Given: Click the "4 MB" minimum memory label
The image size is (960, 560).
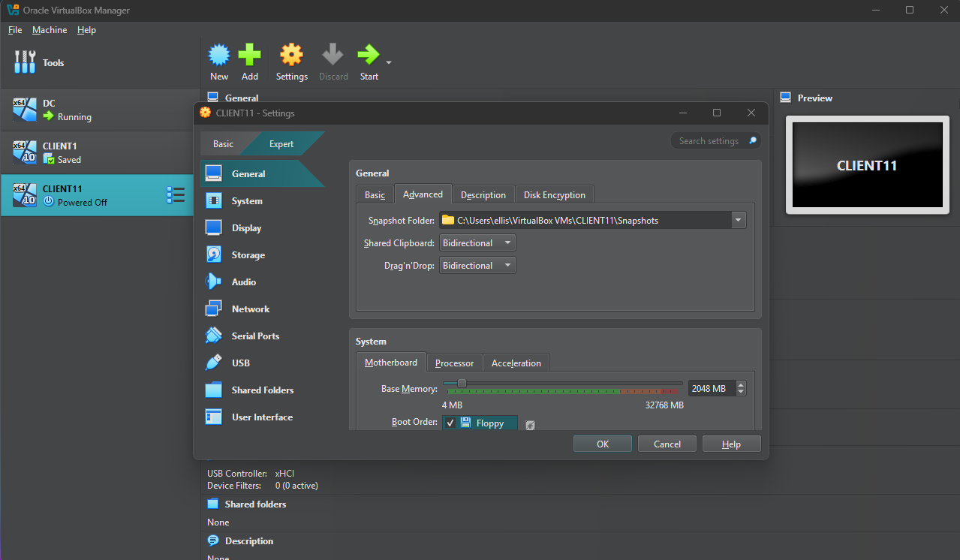Looking at the screenshot, I should tap(452, 405).
